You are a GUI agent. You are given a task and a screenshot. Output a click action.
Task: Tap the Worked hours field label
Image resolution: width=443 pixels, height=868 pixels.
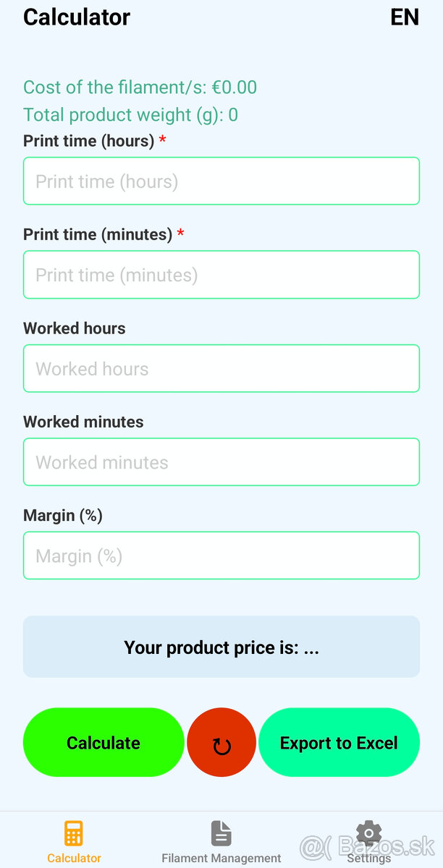click(x=75, y=328)
